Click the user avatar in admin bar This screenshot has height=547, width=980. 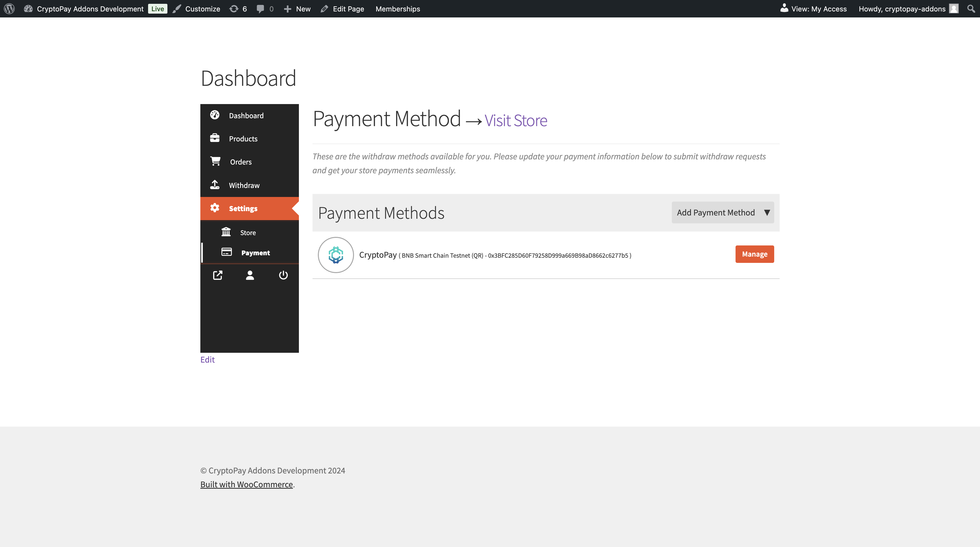[954, 9]
